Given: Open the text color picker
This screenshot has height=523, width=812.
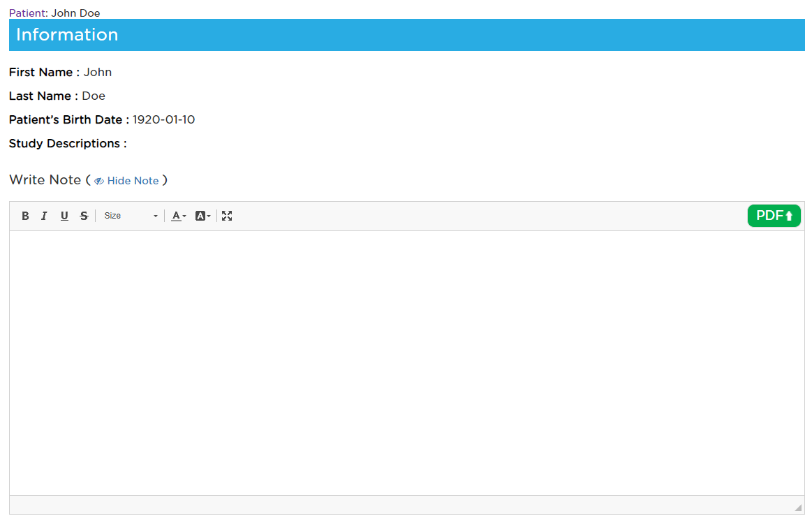Looking at the screenshot, I should pos(179,216).
